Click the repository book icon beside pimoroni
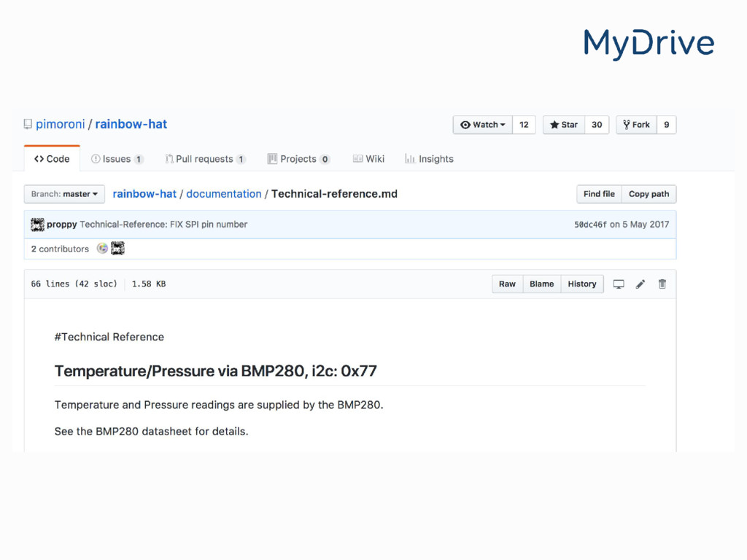Screen dimensions: 747x560 click(28, 124)
